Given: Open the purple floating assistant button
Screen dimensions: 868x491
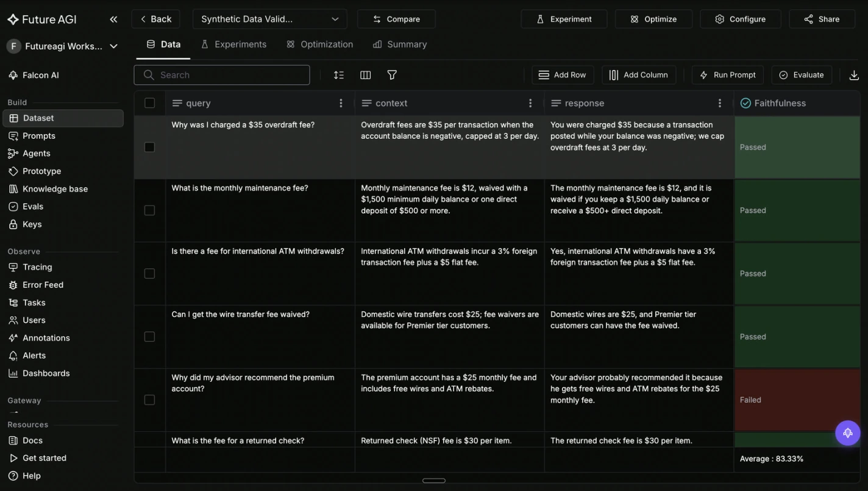Looking at the screenshot, I should pyautogui.click(x=848, y=433).
